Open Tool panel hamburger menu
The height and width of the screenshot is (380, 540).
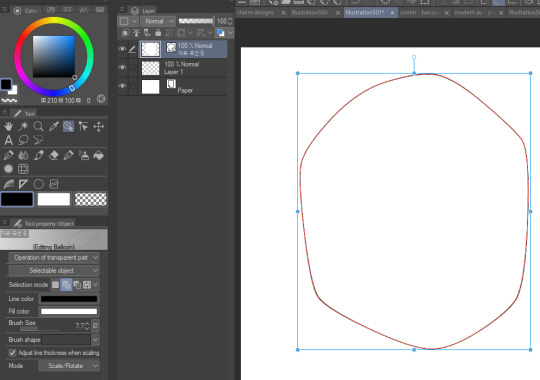(4, 113)
